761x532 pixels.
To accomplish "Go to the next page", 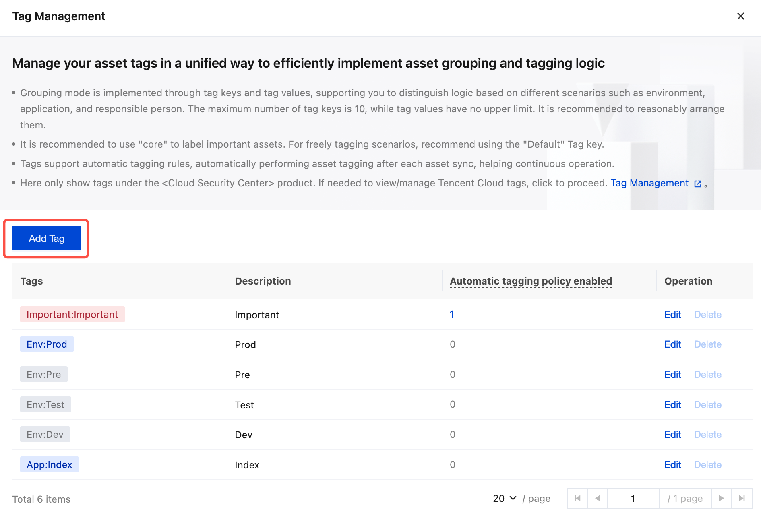I will pos(722,498).
